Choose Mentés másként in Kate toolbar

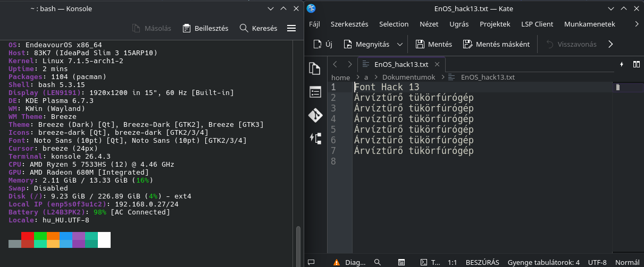(x=496, y=44)
